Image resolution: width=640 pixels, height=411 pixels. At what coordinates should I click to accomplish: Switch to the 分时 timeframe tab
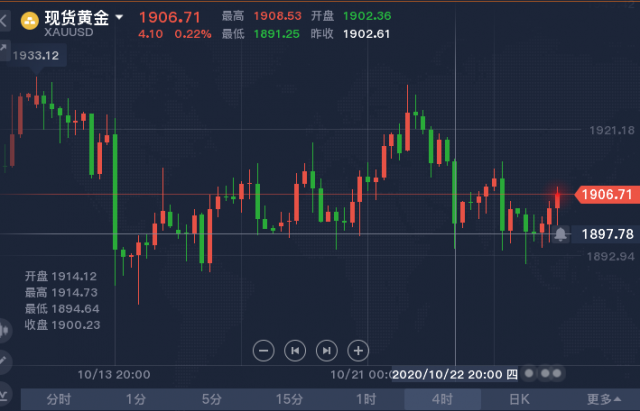tap(58, 399)
